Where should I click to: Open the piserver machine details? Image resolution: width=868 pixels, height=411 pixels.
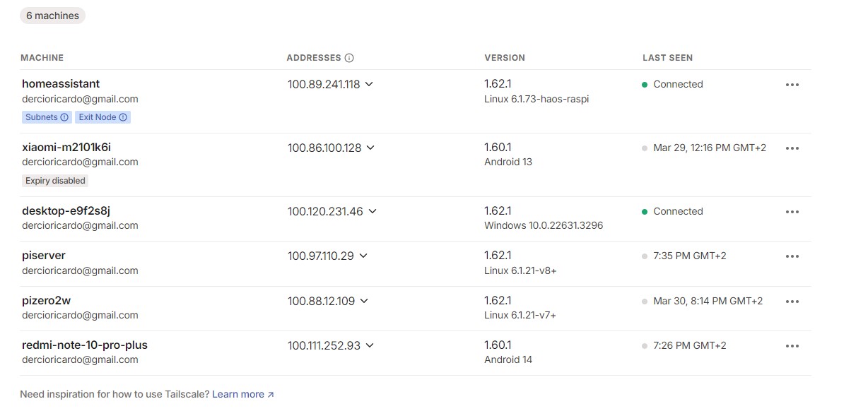[x=44, y=256]
